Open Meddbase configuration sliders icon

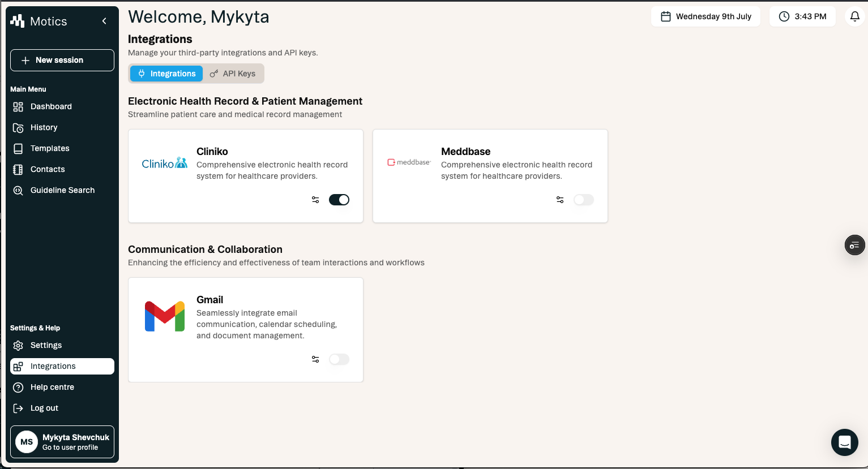(x=560, y=200)
